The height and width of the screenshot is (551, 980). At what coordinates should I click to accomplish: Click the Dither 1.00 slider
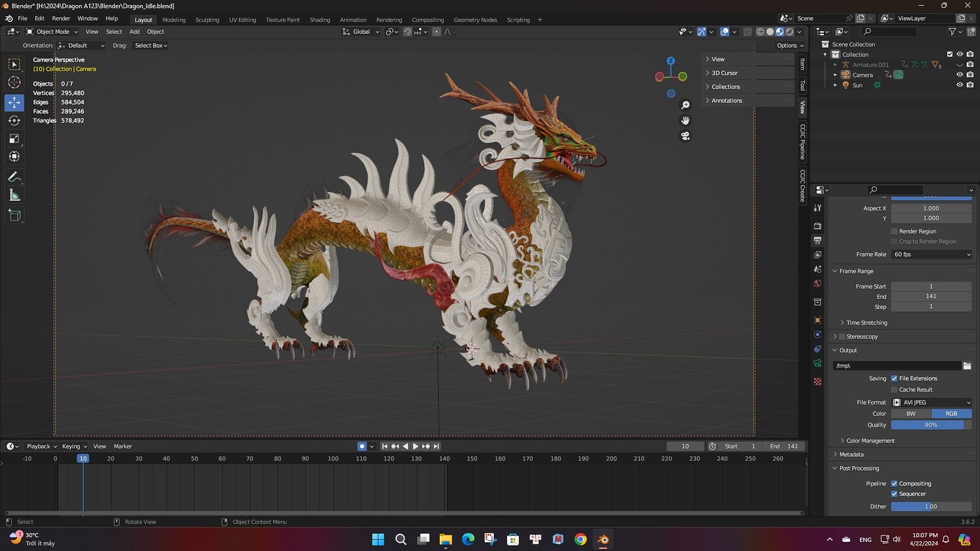point(932,507)
